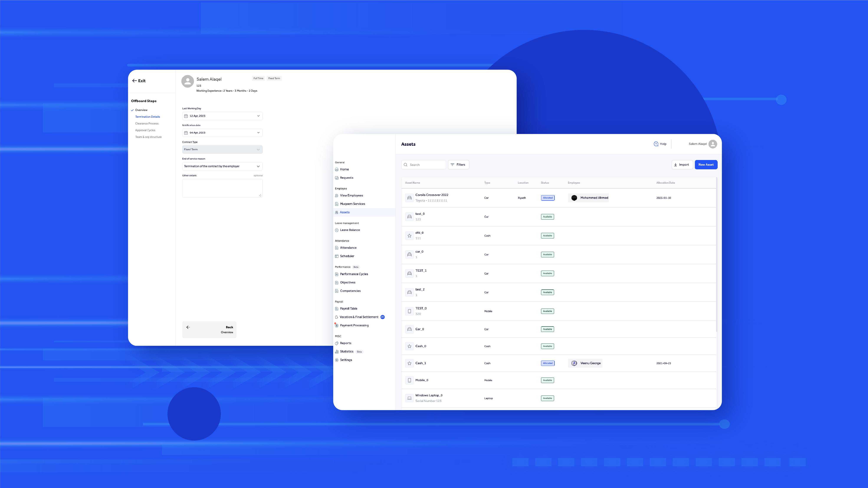Toggle Team & org structure step visibility

pos(148,137)
